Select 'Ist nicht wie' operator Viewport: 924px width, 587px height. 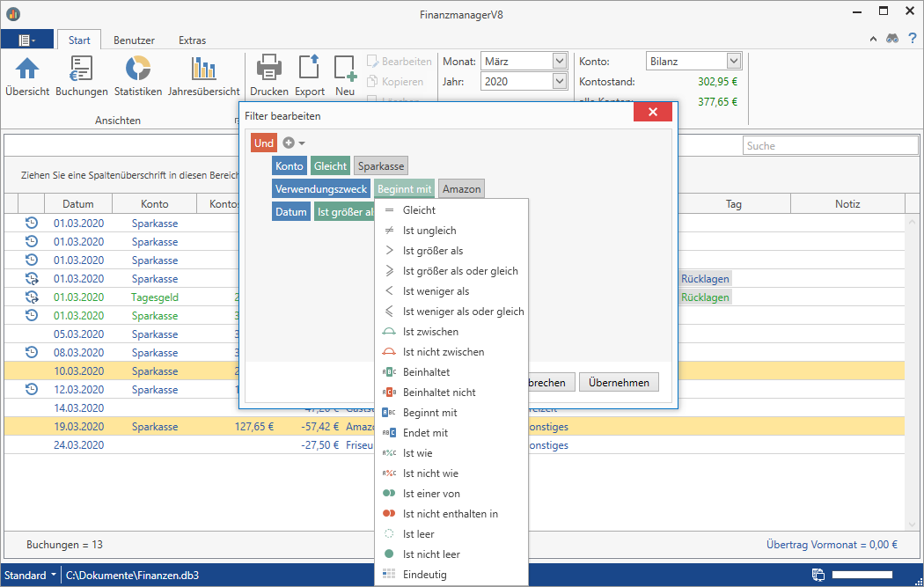(x=451, y=473)
